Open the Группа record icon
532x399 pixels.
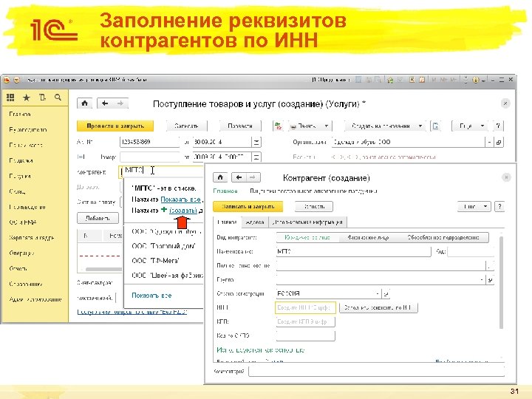(490, 280)
